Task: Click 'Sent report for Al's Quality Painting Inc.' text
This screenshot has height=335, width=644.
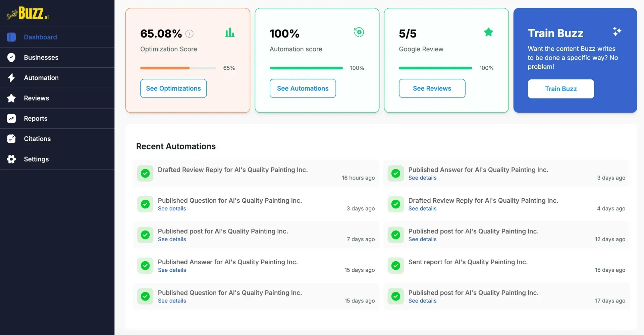Action: [x=468, y=262]
